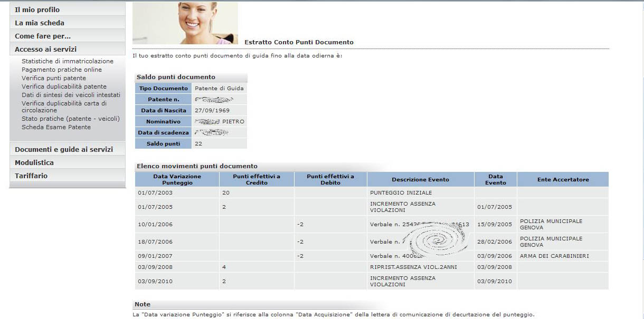Select "Verifica punti patente" link
The image size is (644, 319).
coord(54,78)
